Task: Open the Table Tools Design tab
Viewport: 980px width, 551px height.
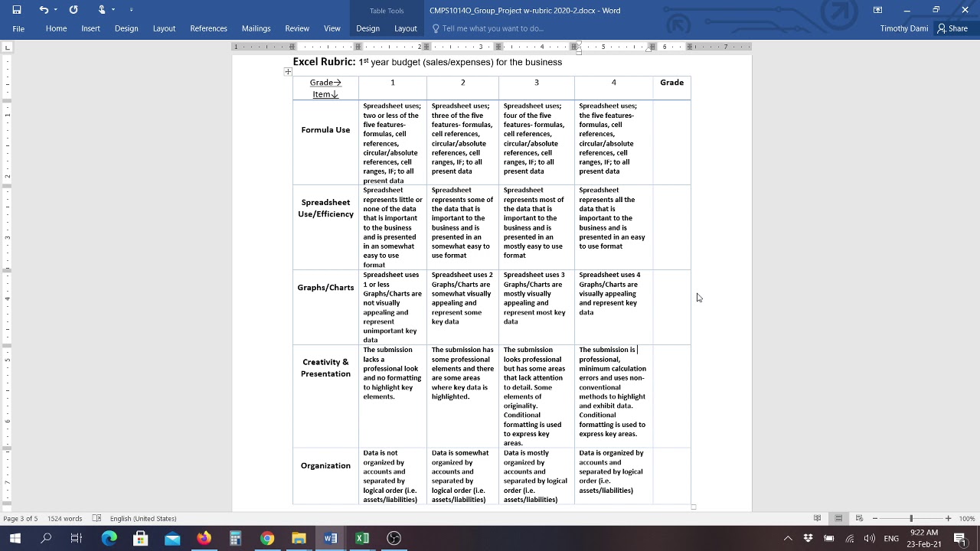Action: 367,28
